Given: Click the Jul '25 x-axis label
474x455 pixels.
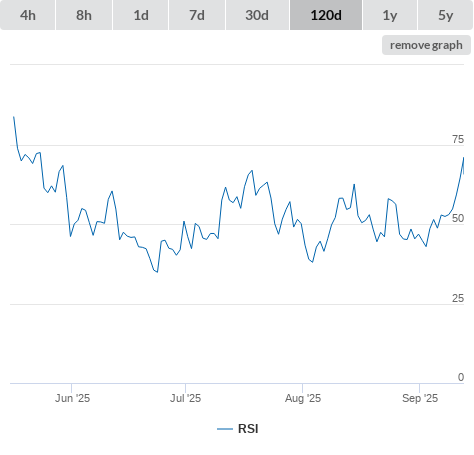Looking at the screenshot, I should click(x=186, y=398).
